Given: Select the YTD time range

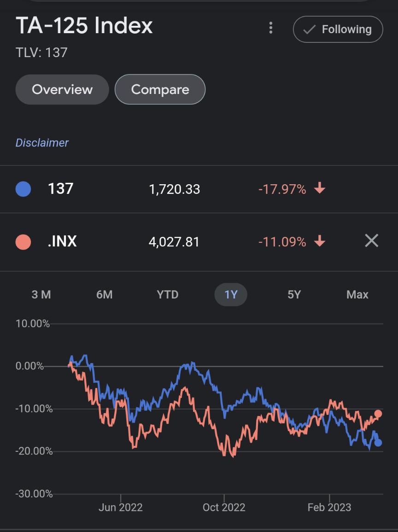Looking at the screenshot, I should pyautogui.click(x=168, y=294).
